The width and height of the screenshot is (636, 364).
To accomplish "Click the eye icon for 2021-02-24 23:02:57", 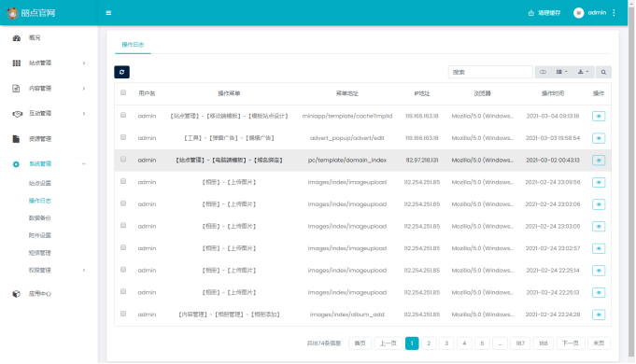I will pos(599,248).
